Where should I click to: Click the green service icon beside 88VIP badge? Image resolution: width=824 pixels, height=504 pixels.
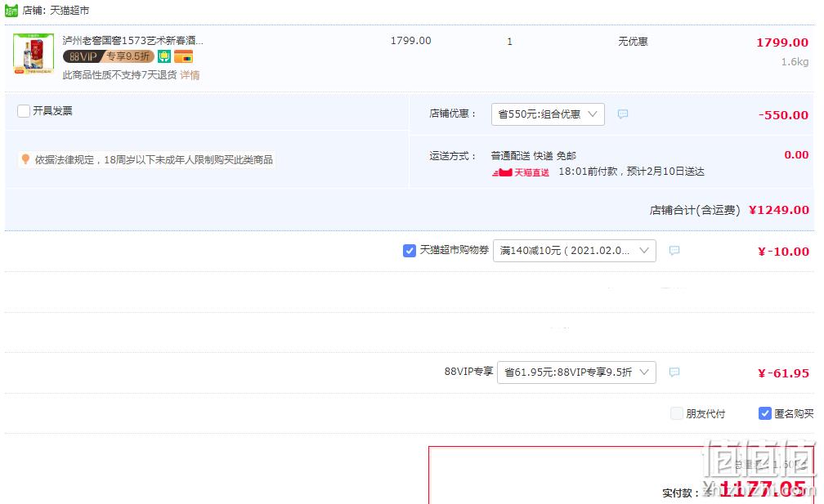164,56
